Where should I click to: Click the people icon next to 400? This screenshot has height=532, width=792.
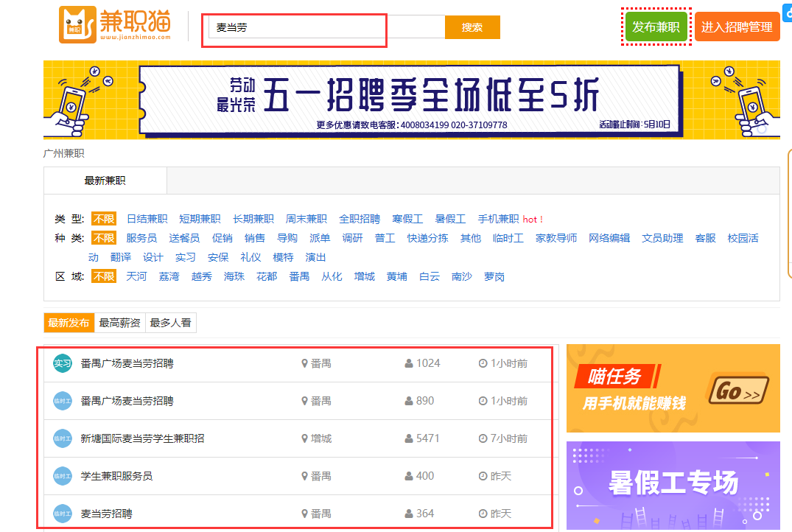coord(409,476)
